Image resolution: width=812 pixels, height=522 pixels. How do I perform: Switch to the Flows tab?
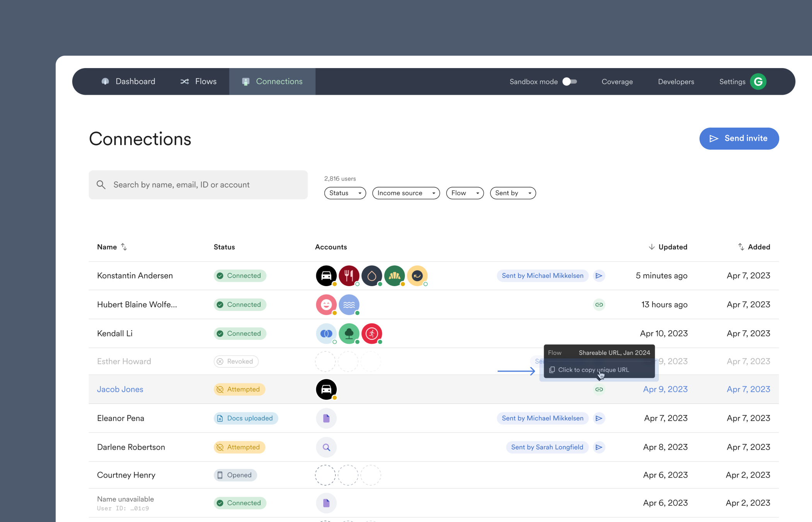click(198, 81)
